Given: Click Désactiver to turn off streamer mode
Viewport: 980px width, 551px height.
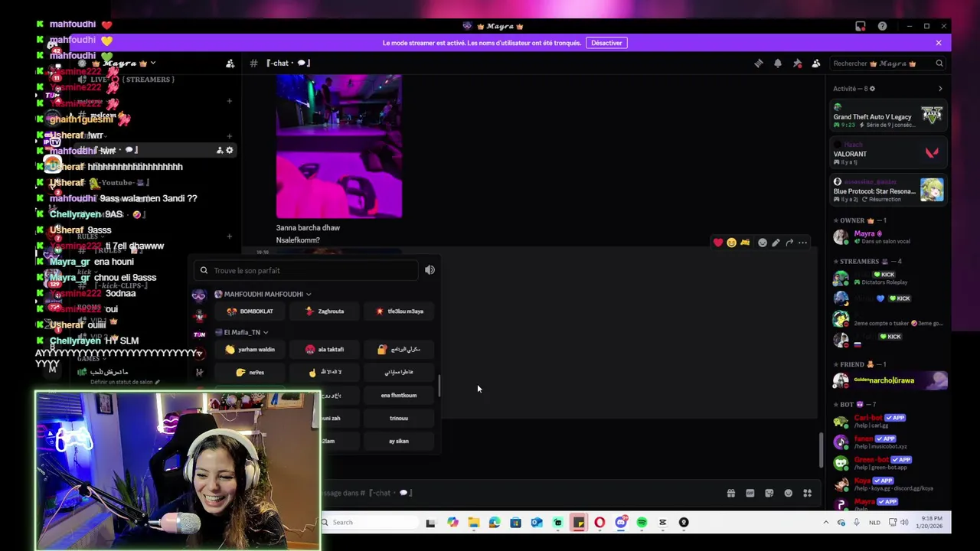Looking at the screenshot, I should click(x=606, y=43).
